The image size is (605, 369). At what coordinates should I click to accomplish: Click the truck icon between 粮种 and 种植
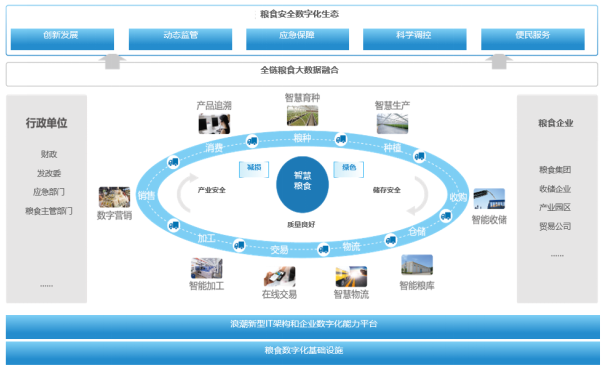[x=341, y=139]
